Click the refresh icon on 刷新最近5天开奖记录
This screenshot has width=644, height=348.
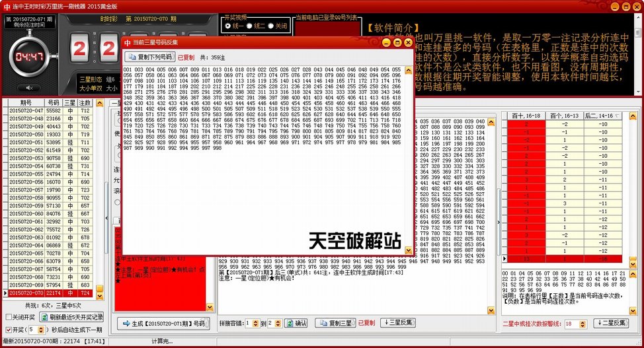(44, 317)
